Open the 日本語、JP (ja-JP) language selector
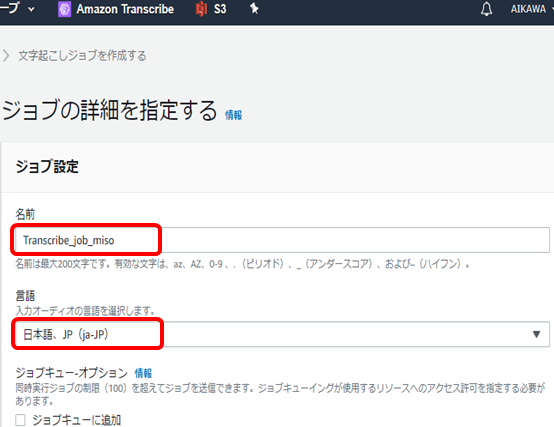Screen dimensions: 554x427 (x=282, y=334)
